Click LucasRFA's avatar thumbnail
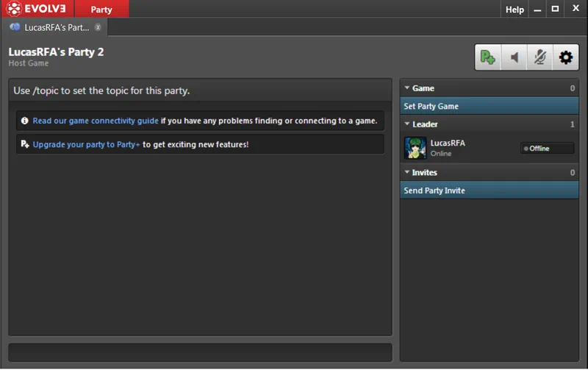The width and height of the screenshot is (588, 370). pos(415,148)
